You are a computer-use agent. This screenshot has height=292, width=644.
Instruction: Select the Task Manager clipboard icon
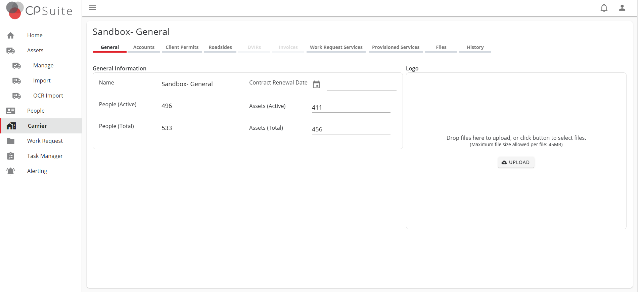coord(11,156)
